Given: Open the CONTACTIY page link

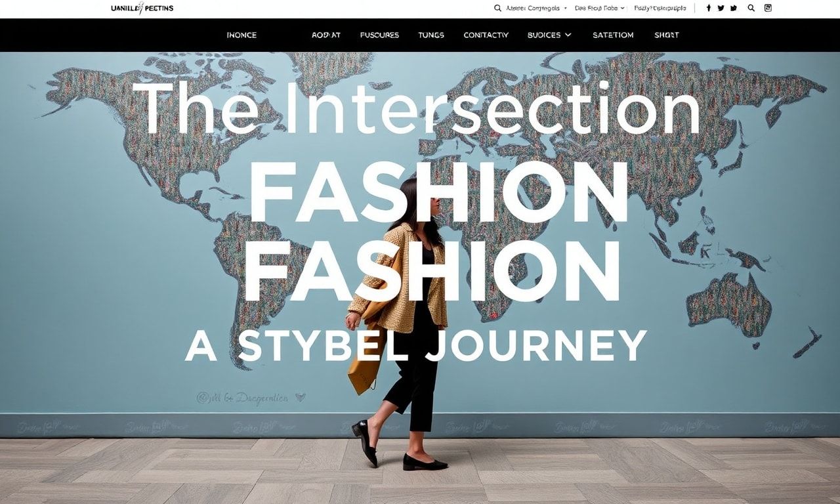Looking at the screenshot, I should 486,35.
